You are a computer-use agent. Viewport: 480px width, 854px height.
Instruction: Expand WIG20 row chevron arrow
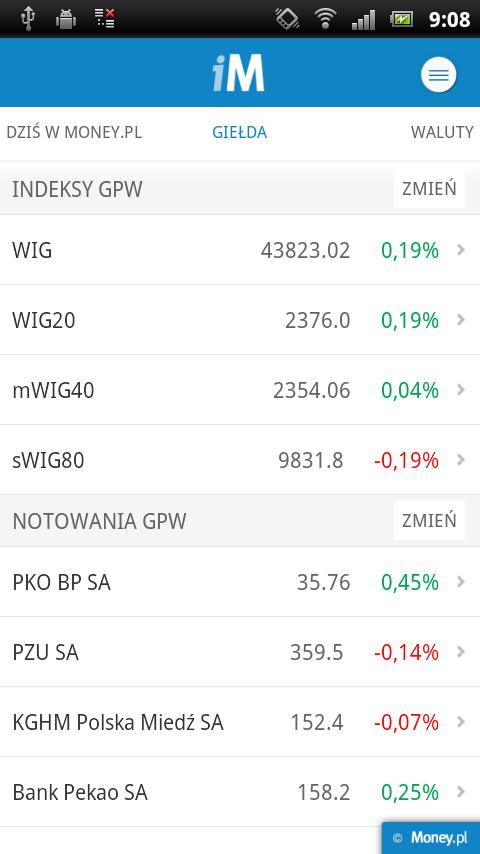pyautogui.click(x=461, y=320)
